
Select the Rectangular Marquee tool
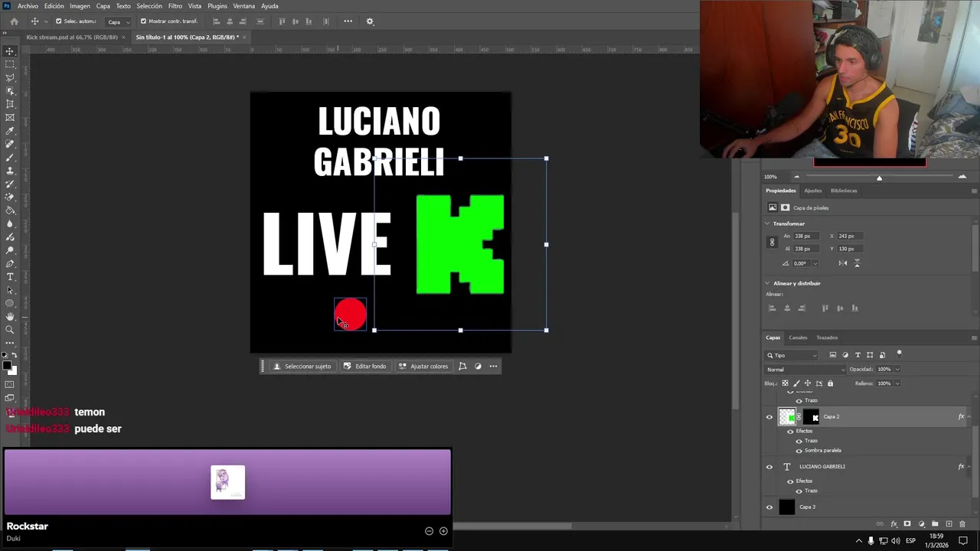tap(10, 64)
